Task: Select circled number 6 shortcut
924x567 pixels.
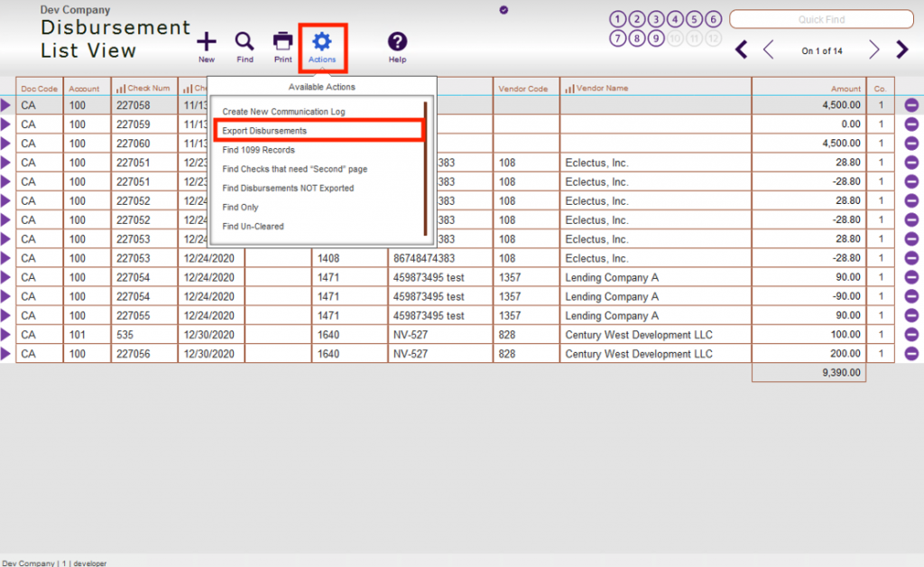Action: (x=714, y=20)
